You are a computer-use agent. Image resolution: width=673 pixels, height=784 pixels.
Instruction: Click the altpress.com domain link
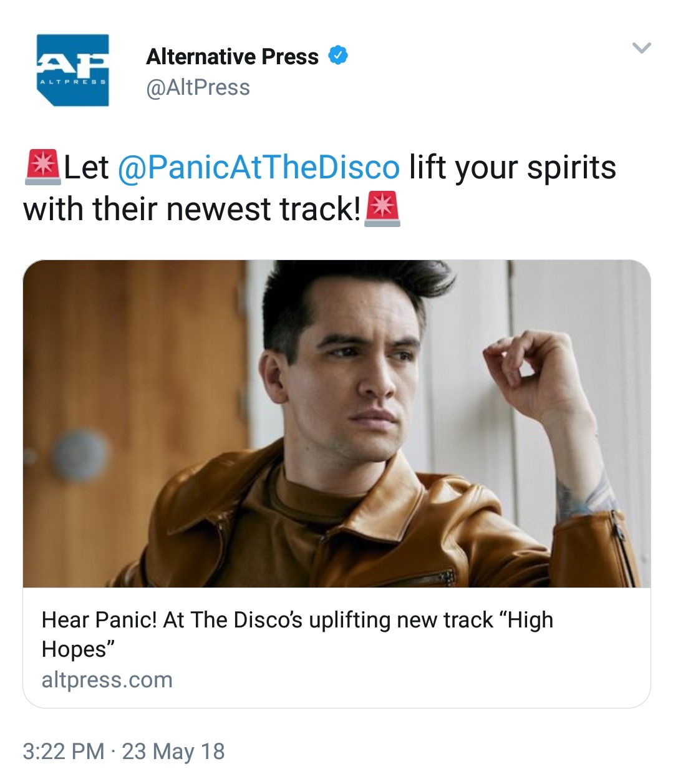(107, 679)
